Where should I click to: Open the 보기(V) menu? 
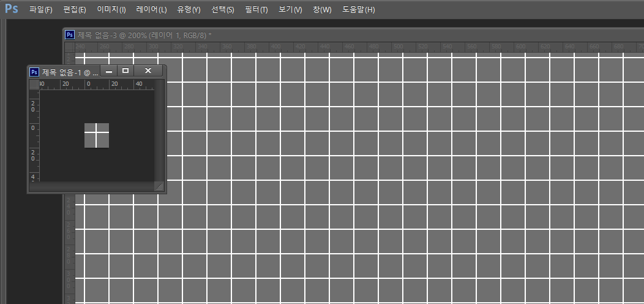point(290,9)
